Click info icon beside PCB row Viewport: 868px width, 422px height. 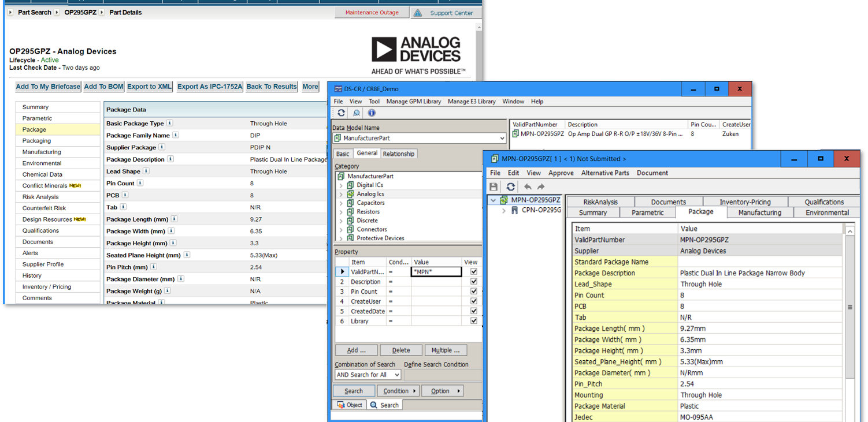point(125,195)
